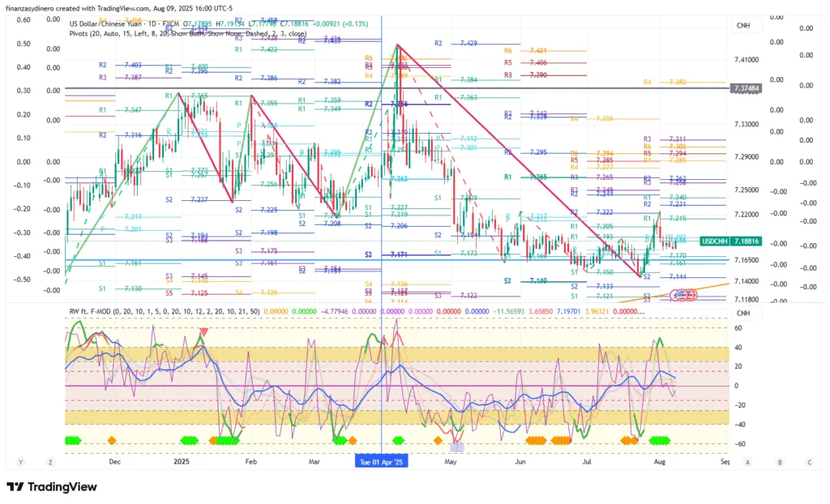
Task: Click the May label on time axis
Action: point(451,462)
